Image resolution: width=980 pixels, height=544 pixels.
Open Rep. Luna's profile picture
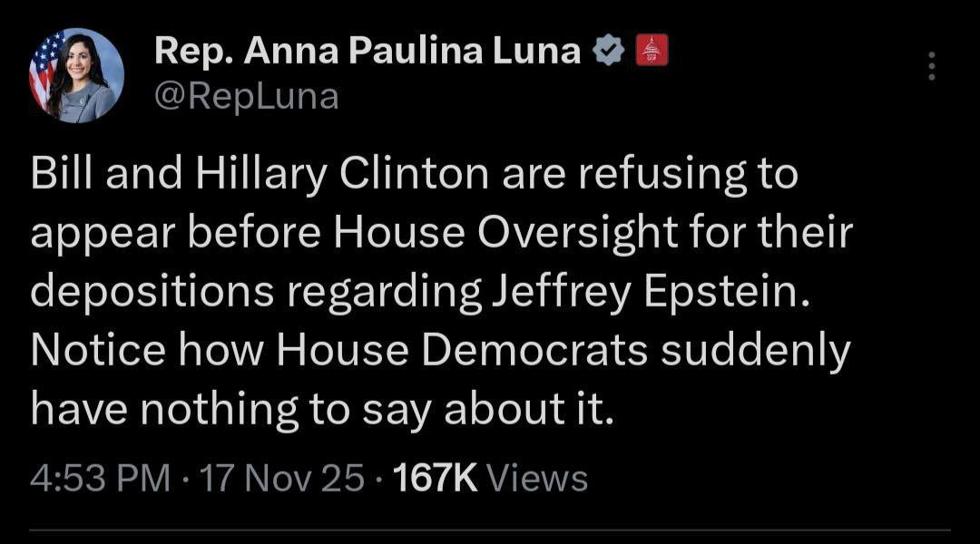pyautogui.click(x=75, y=75)
